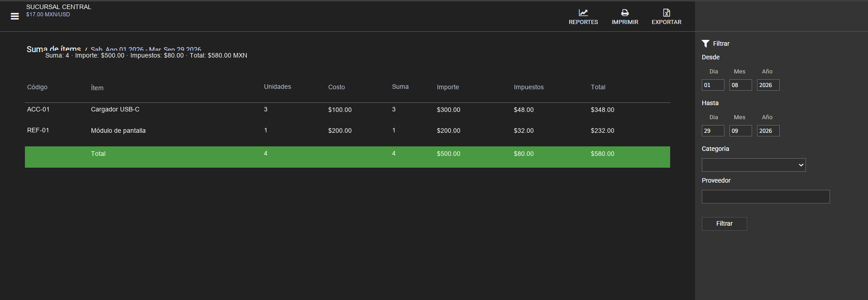Select the Cargador USB-C item
The width and height of the screenshot is (868, 300).
tap(115, 109)
